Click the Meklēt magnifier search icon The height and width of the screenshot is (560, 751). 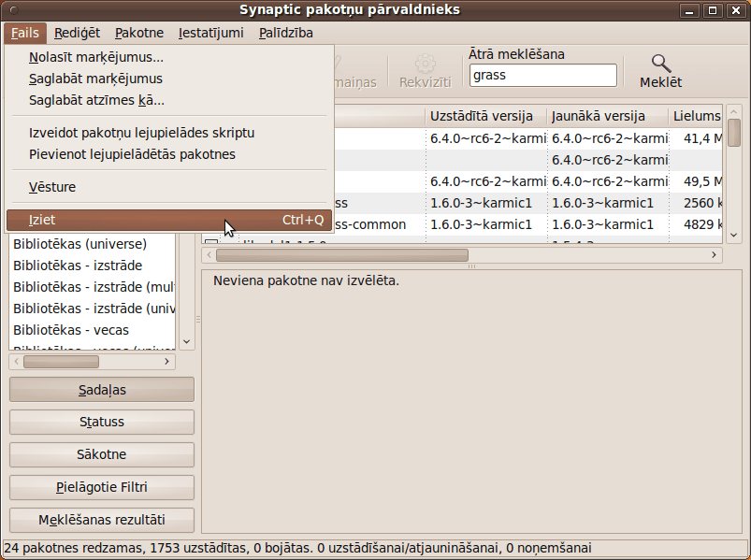point(660,64)
